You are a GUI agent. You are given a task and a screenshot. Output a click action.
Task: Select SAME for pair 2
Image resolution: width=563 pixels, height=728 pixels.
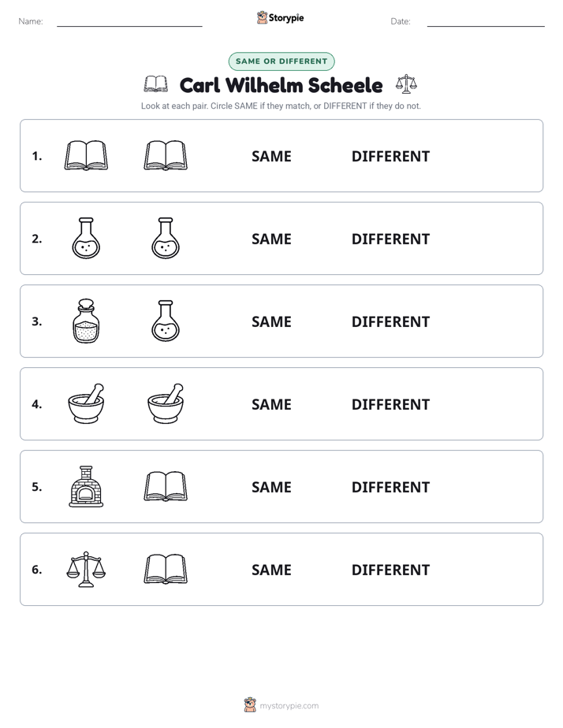[271, 239]
